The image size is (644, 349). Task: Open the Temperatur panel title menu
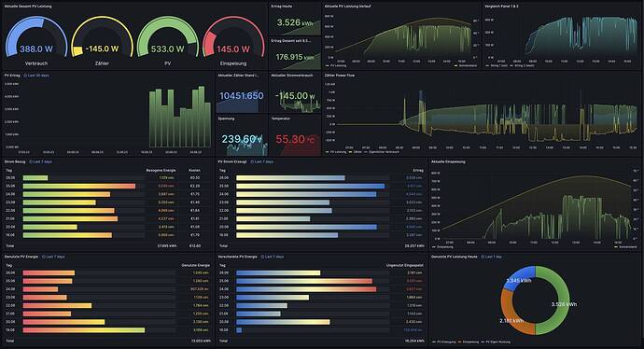click(281, 119)
